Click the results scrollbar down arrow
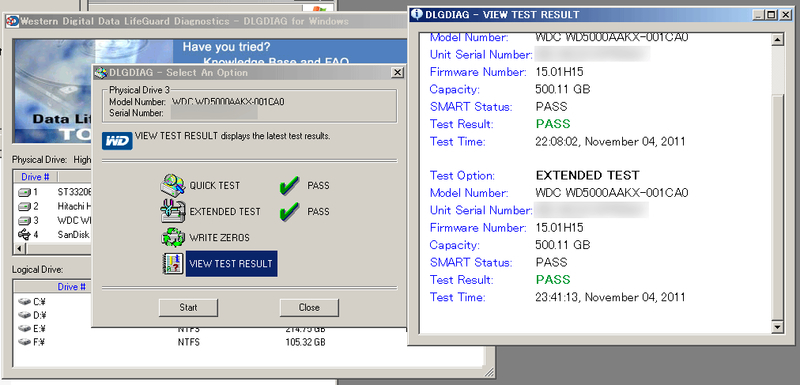The height and width of the screenshot is (385, 800). tap(777, 326)
